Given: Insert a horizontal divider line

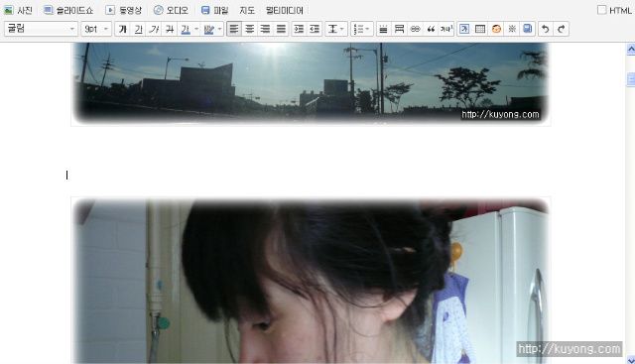Looking at the screenshot, I should click(383, 29).
